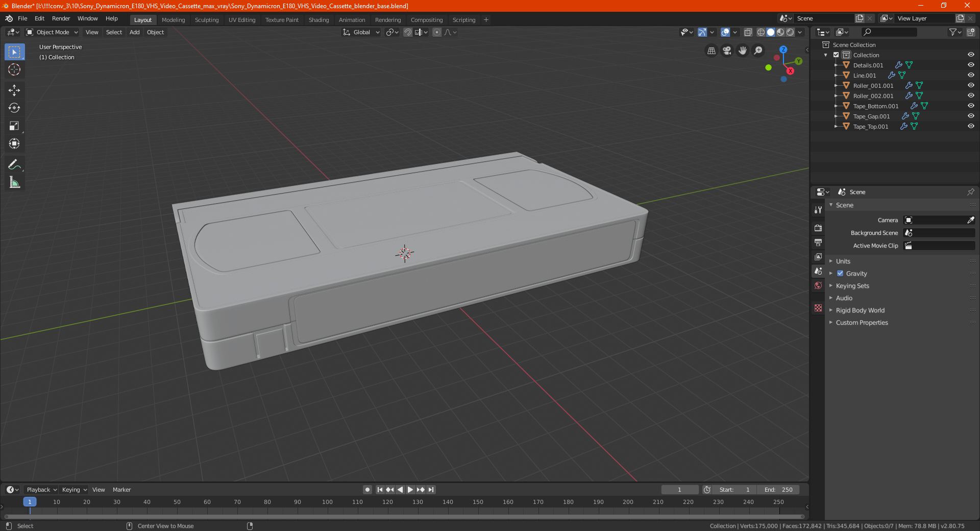Choose the Scale tool

pos(14,126)
